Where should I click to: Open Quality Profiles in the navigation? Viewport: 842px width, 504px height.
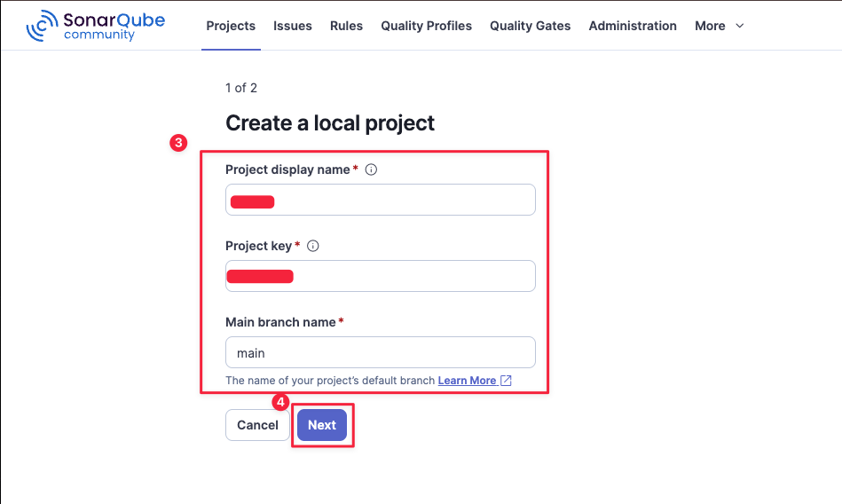[427, 26]
